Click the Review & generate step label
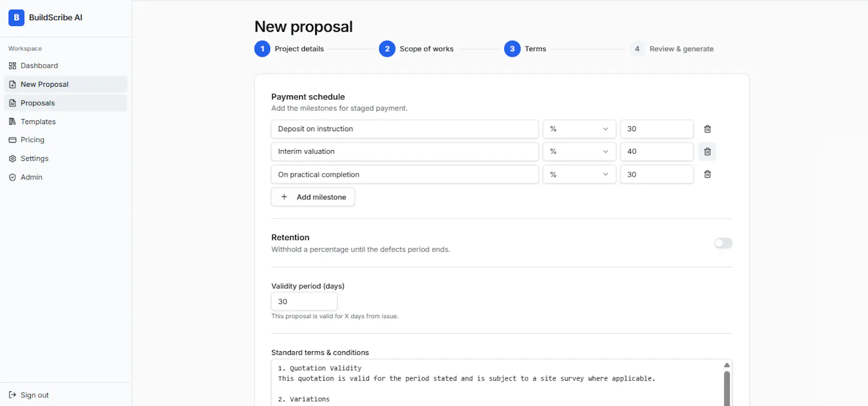 [681, 49]
